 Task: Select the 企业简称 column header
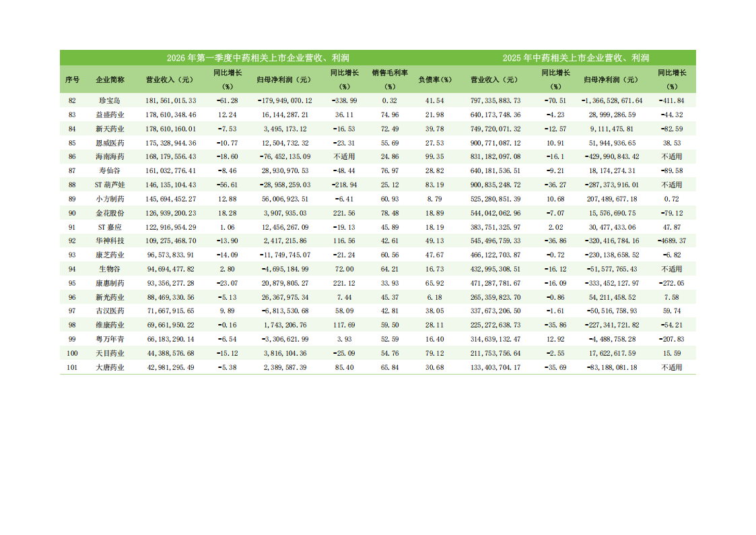pos(110,80)
